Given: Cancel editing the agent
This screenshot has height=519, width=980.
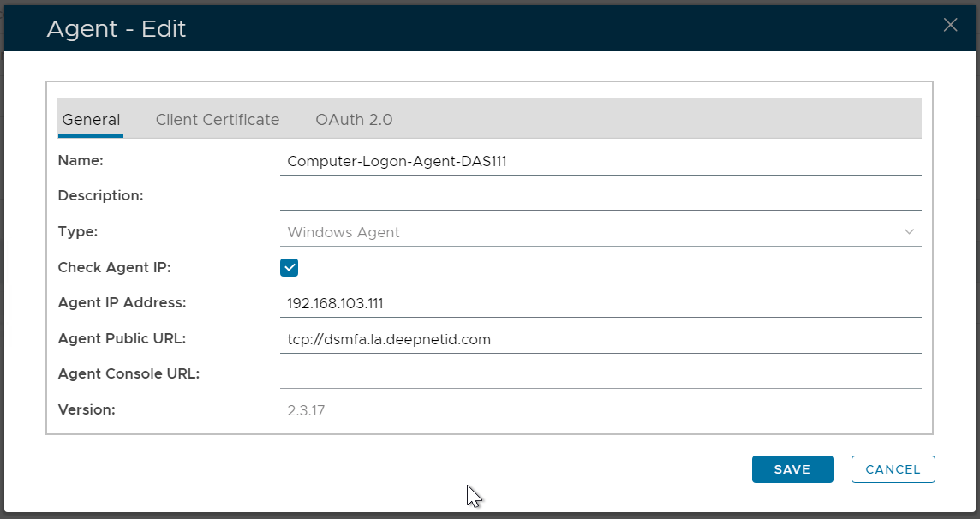Looking at the screenshot, I should click(x=893, y=469).
